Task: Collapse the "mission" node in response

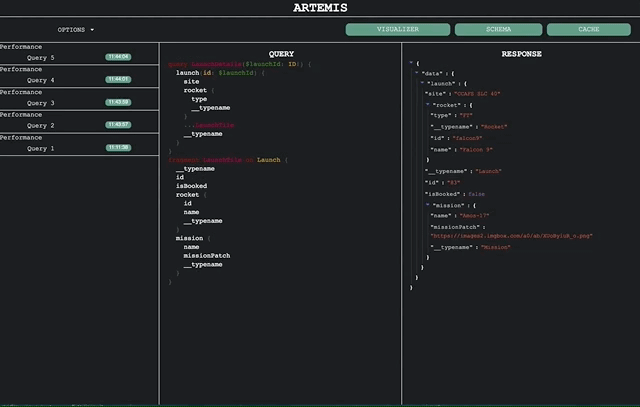Action: (428, 205)
